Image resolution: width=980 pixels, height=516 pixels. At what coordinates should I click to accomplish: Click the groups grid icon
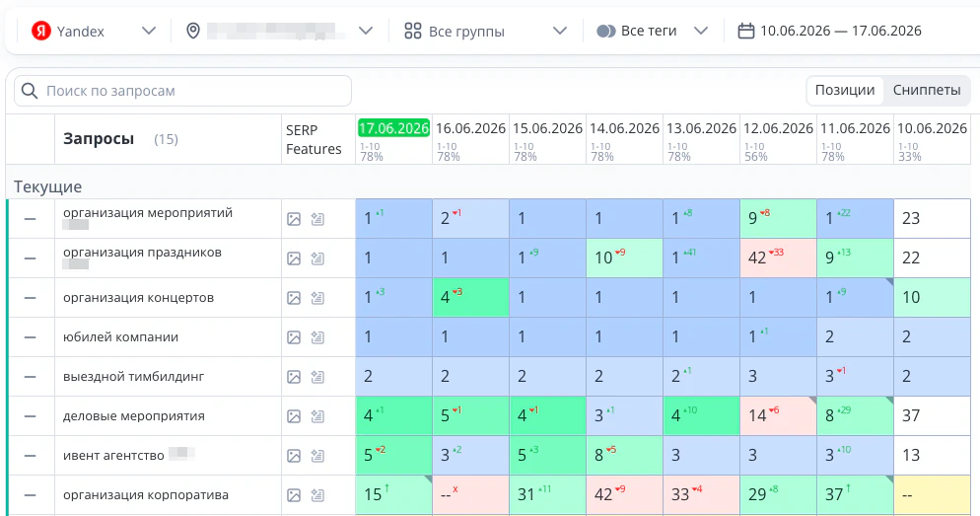click(412, 31)
